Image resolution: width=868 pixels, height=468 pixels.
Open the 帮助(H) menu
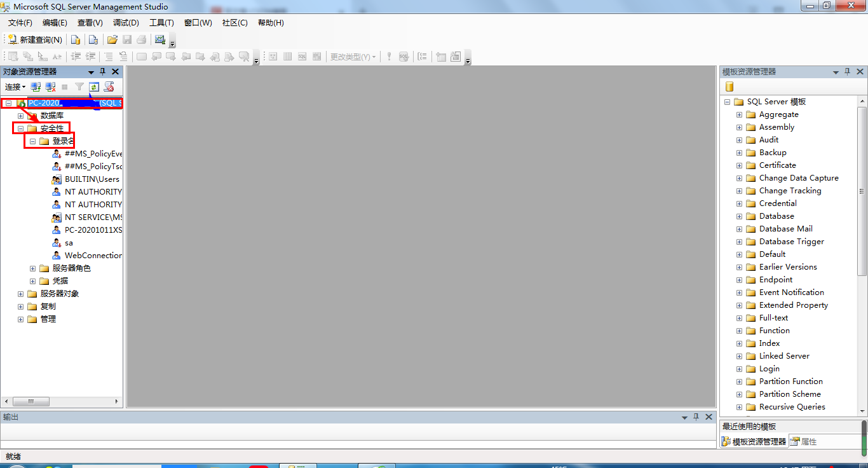click(x=271, y=23)
